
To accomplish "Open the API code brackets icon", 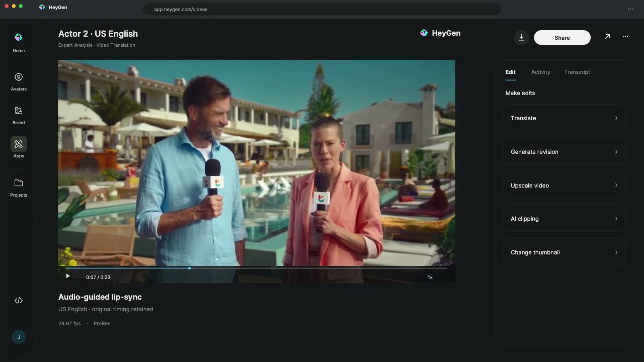I will 19,301.
